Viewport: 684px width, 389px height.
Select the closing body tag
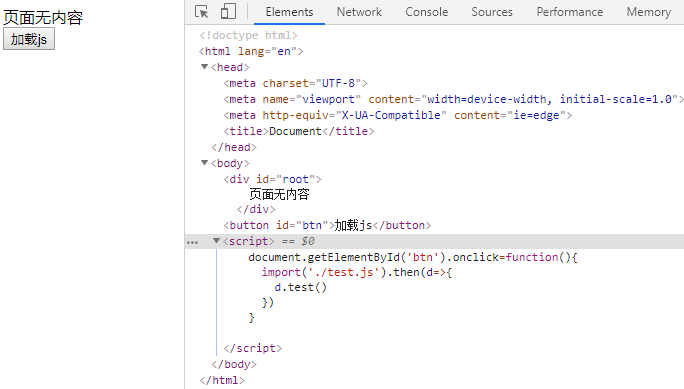(x=234, y=365)
